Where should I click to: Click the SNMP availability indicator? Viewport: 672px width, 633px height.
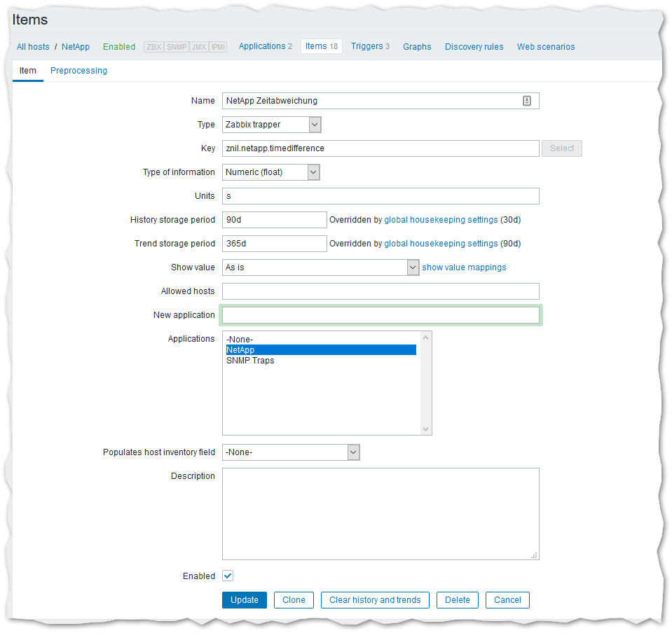(x=177, y=47)
